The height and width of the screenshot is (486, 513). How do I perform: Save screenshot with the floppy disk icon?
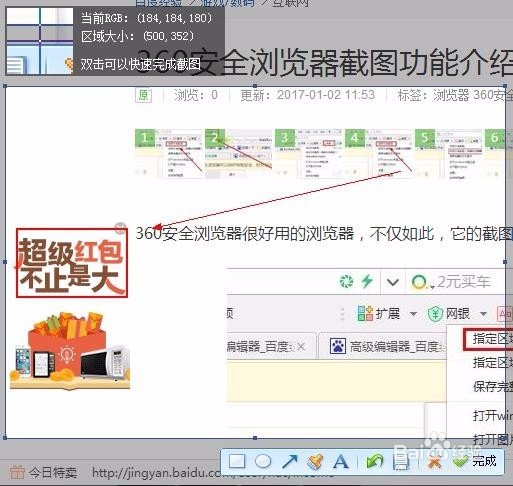pyautogui.click(x=401, y=462)
